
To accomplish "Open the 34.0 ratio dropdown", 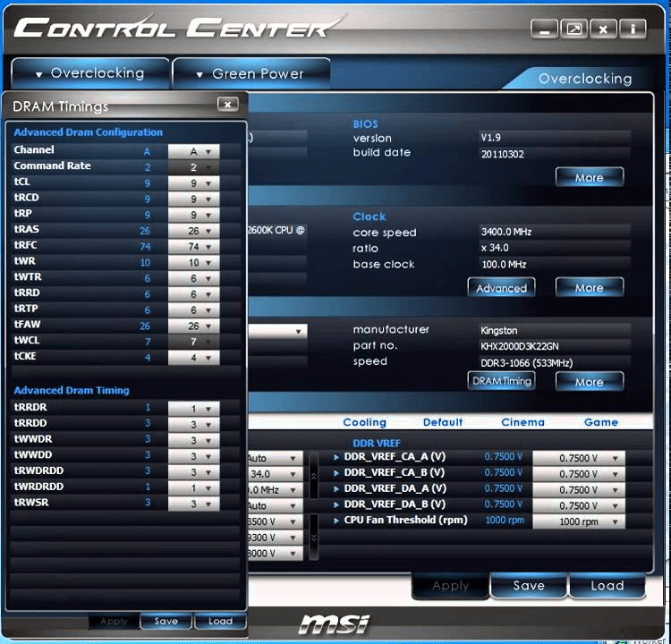I will [276, 474].
